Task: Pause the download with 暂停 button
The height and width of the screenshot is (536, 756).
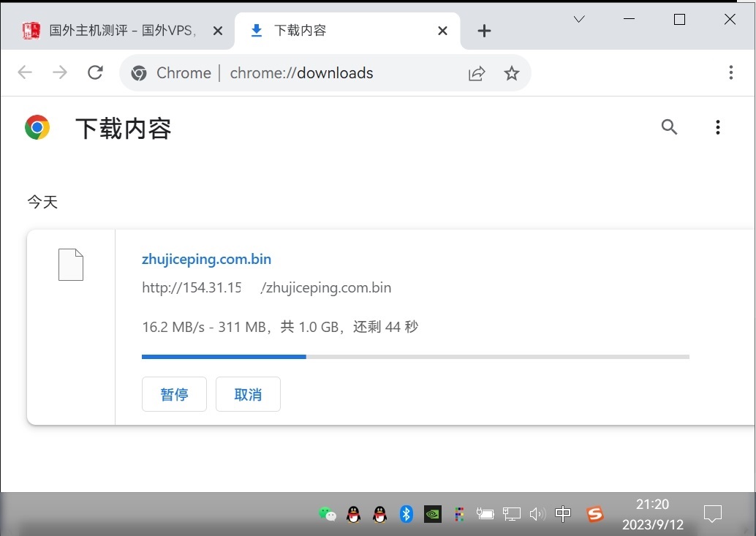Action: 174,394
